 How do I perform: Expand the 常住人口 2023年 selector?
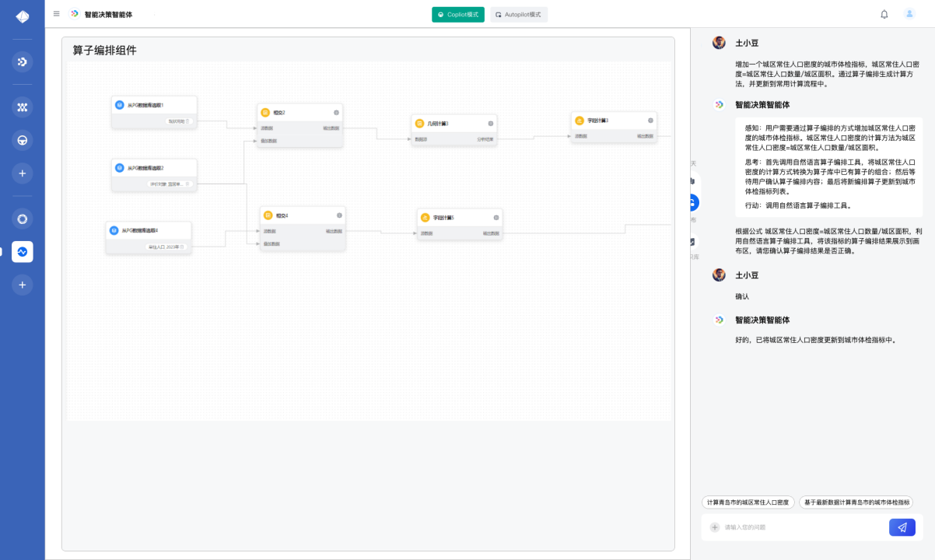[x=167, y=247]
